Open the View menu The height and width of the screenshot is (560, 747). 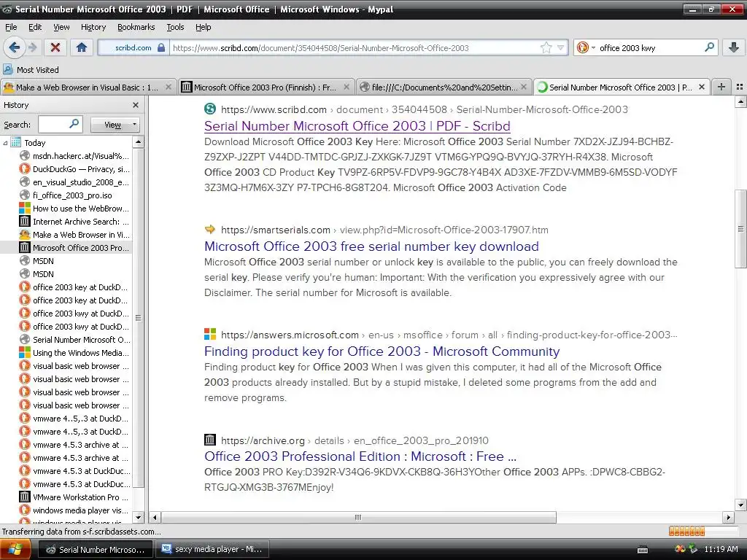click(x=61, y=27)
